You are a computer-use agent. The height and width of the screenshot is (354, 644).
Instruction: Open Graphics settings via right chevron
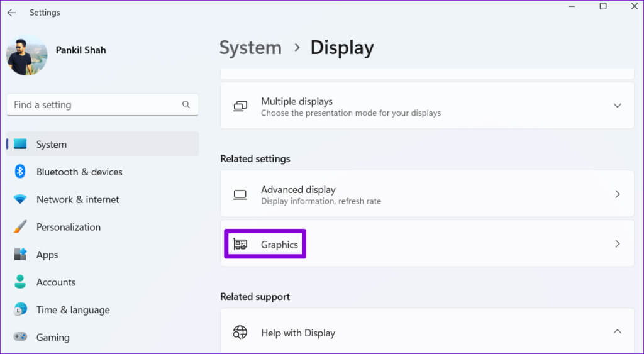point(617,244)
